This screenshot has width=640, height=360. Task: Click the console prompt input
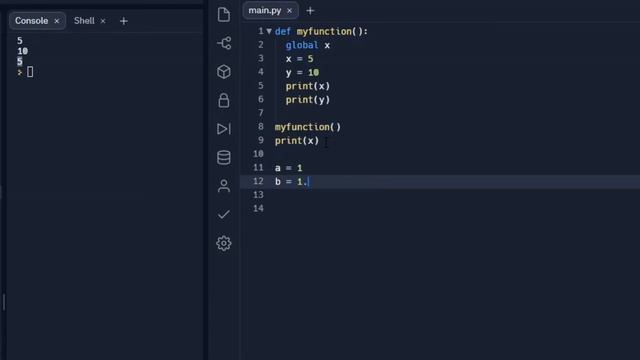pos(30,72)
